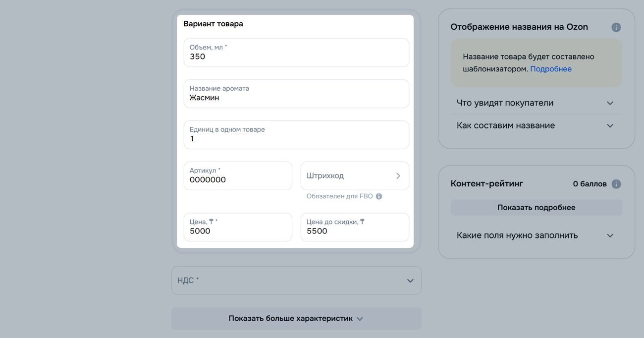Click the 0 баллов score label
Screen dimensions: 644x338
[x=590, y=184]
